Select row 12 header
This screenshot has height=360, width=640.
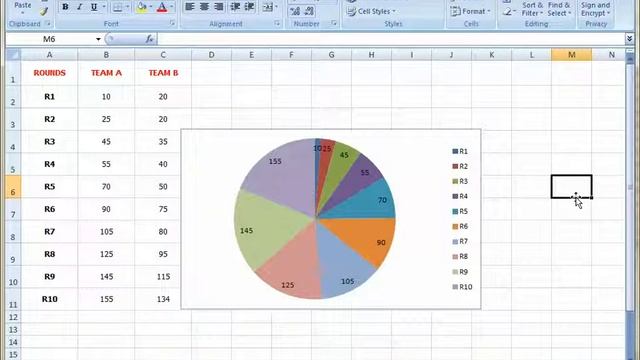13,317
